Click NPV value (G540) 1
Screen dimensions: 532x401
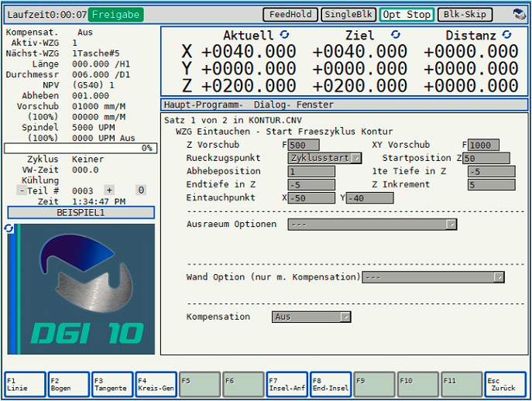93,85
